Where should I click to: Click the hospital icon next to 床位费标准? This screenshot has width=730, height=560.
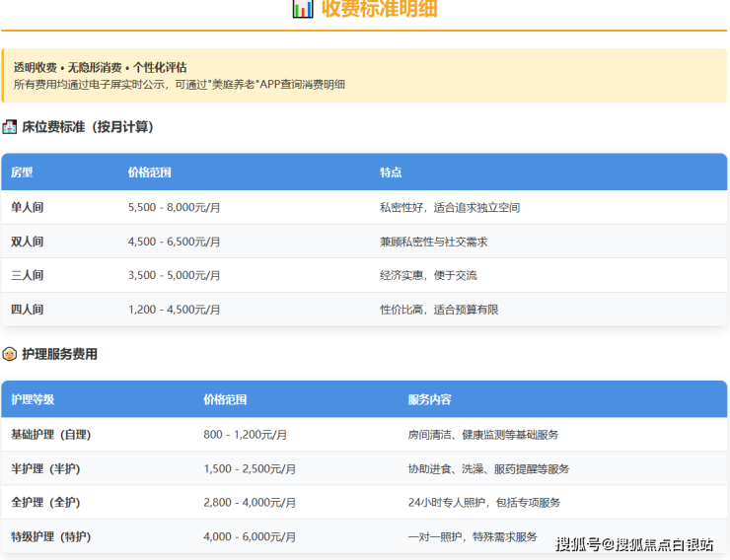(x=10, y=127)
